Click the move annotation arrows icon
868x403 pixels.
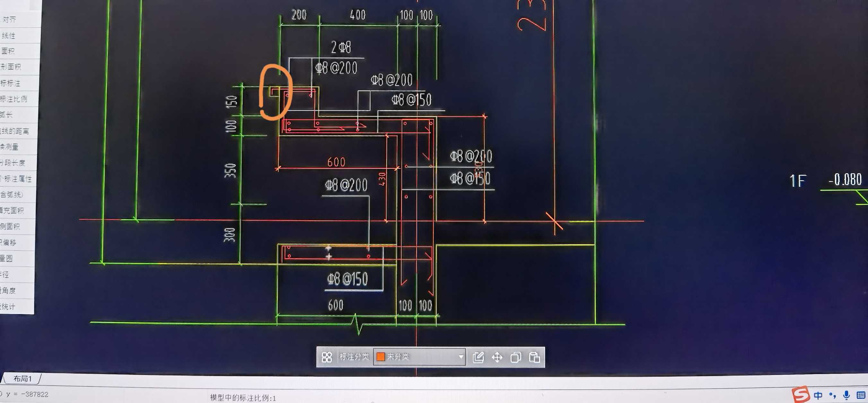(x=497, y=357)
